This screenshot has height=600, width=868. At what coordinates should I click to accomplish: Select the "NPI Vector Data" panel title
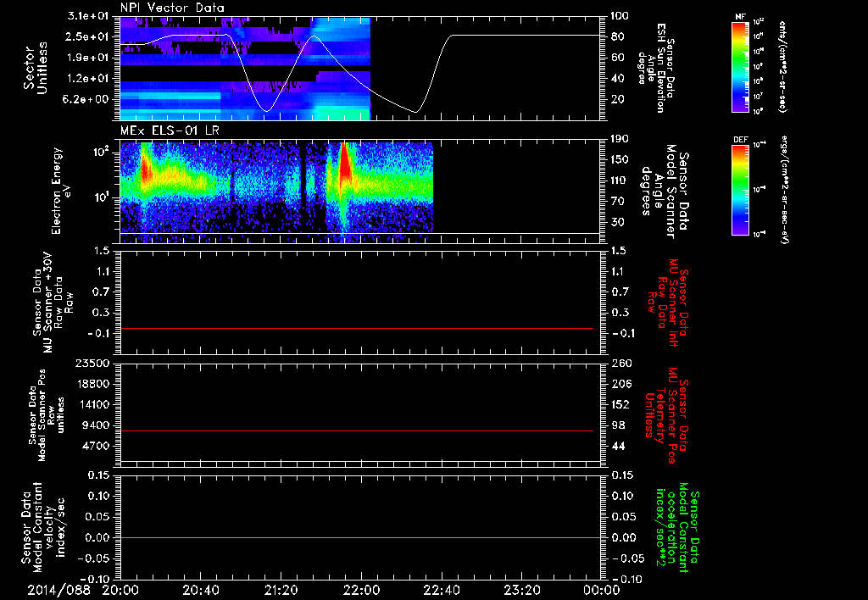tap(172, 8)
